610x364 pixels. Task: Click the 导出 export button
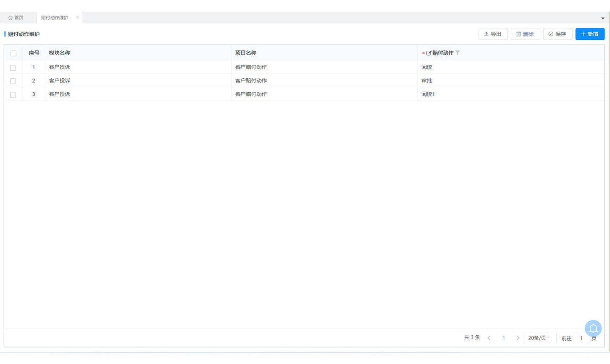493,34
